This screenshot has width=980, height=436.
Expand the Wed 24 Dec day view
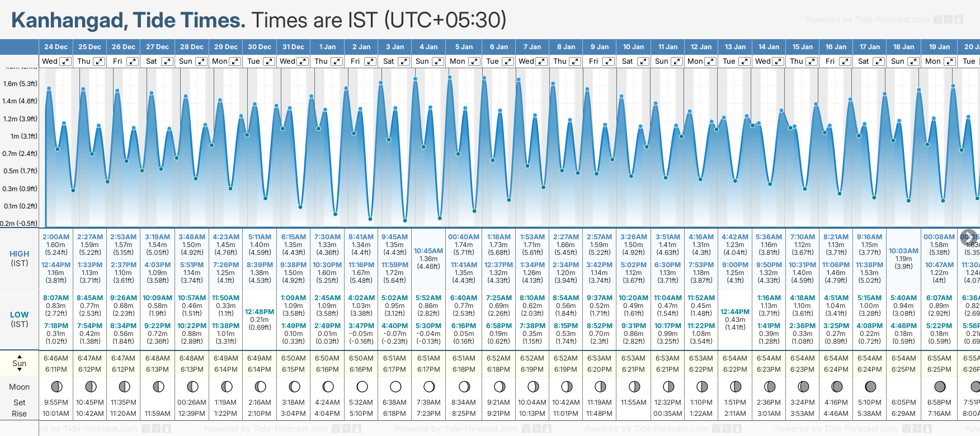pyautogui.click(x=65, y=61)
